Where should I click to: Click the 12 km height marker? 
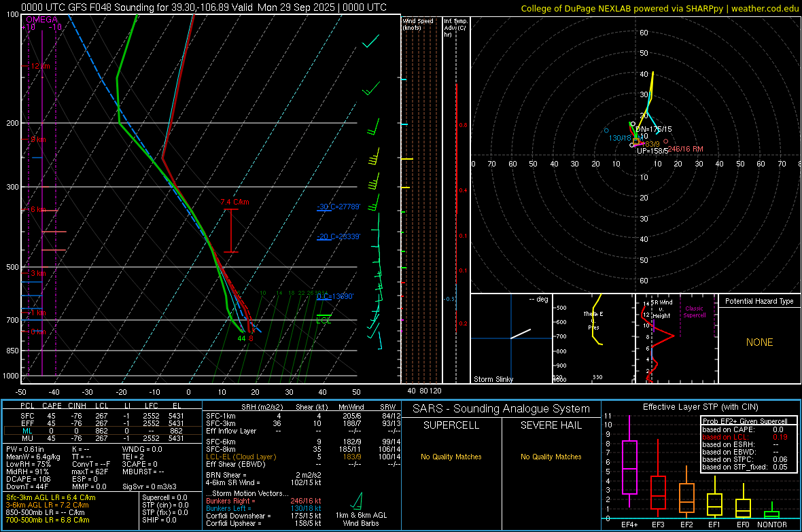pyautogui.click(x=40, y=67)
